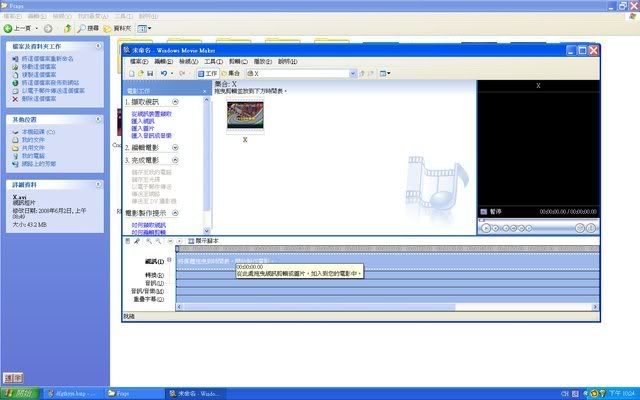Screen dimensions: 640x400
Task: Click the Save Project floppy disk icon
Action: tap(150, 73)
